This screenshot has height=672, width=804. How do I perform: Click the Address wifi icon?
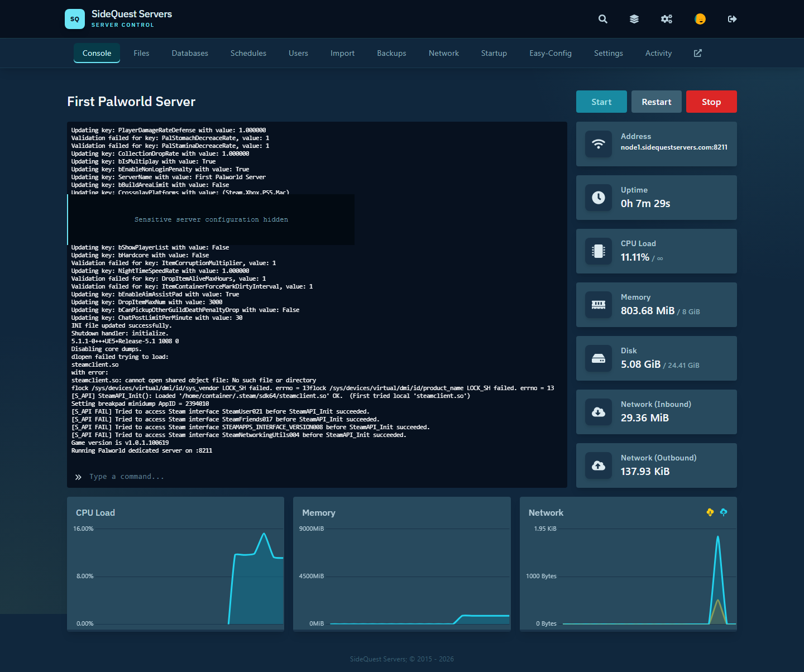click(x=599, y=144)
